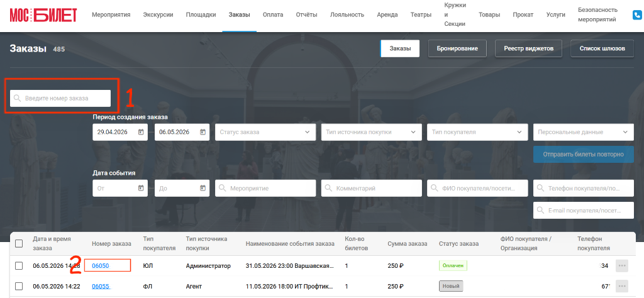Viewport: 644px width, 298px height.
Task: Click Отправить билеты повторно button
Action: (x=583, y=154)
